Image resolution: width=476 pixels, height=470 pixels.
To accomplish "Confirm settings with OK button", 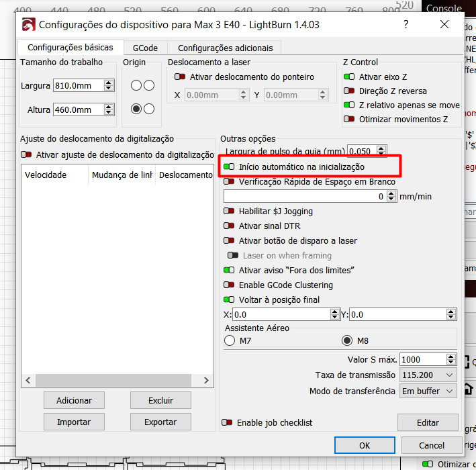I will 364,445.
